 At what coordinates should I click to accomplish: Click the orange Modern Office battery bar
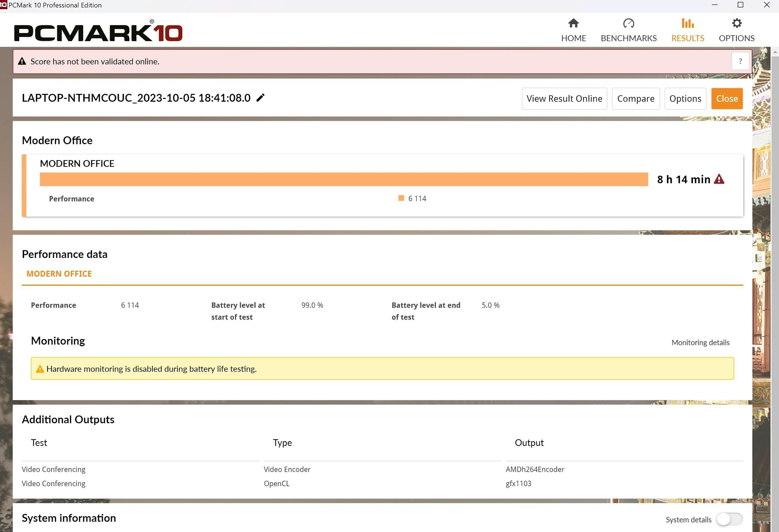[x=344, y=179]
